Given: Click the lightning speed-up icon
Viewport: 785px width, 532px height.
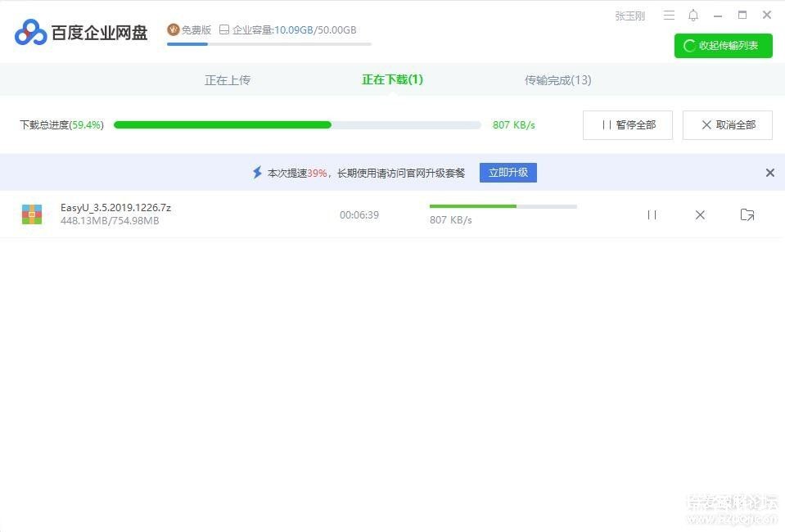Looking at the screenshot, I should pyautogui.click(x=257, y=173).
